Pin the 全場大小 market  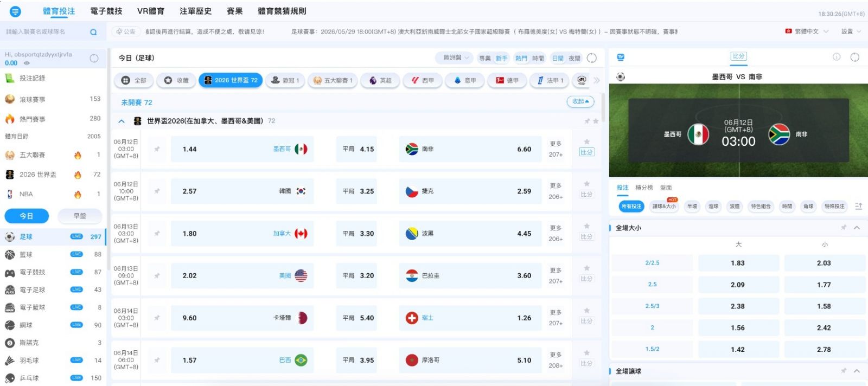coord(844,228)
